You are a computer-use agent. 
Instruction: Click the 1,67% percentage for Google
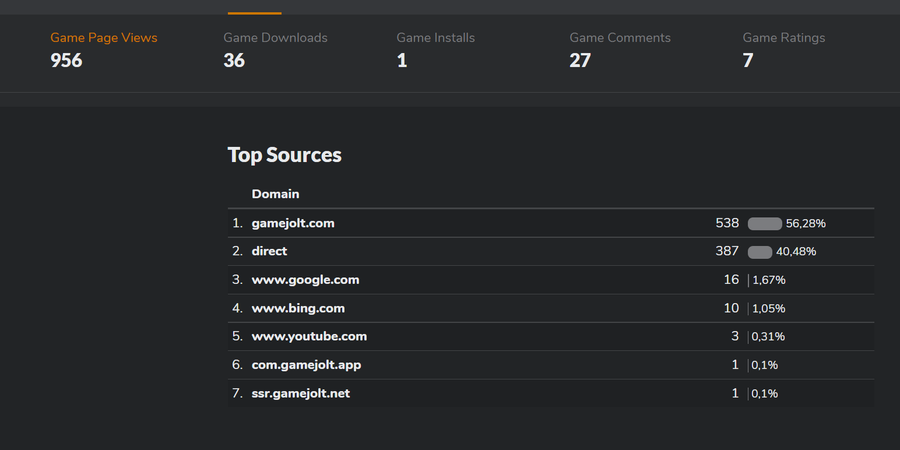click(769, 280)
